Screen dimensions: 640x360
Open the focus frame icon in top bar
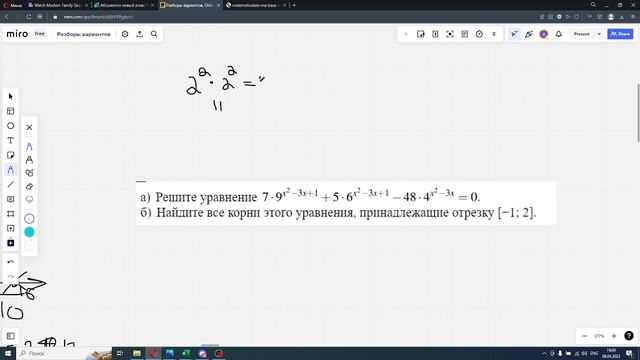click(450, 34)
